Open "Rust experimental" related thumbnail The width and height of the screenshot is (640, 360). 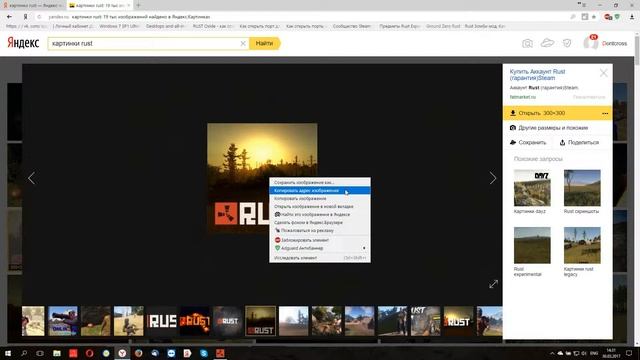[x=532, y=245]
